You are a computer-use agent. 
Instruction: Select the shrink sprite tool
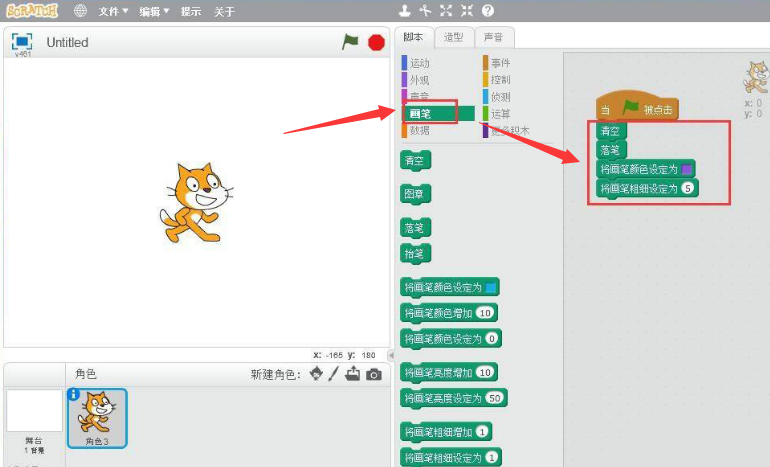point(467,10)
